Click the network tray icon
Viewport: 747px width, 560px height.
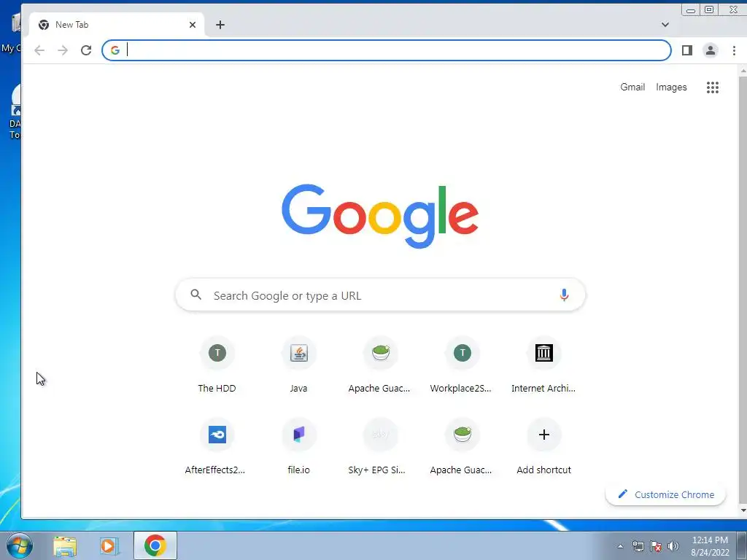click(638, 546)
